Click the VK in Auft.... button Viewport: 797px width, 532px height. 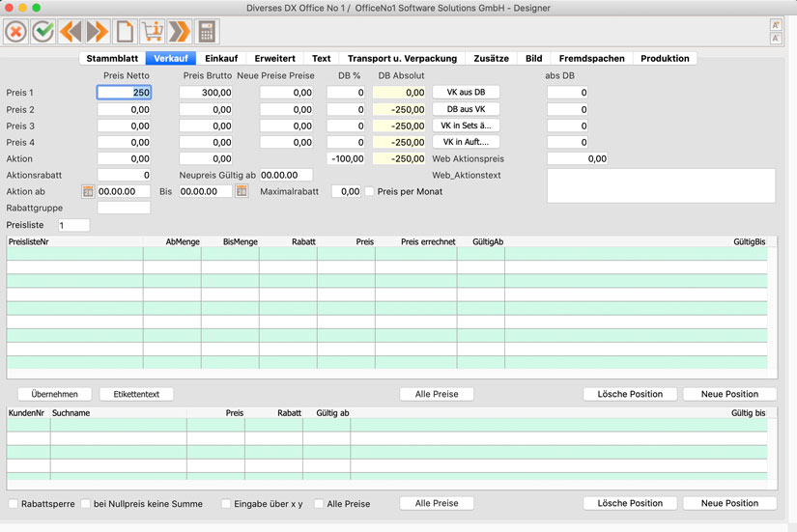click(x=466, y=142)
